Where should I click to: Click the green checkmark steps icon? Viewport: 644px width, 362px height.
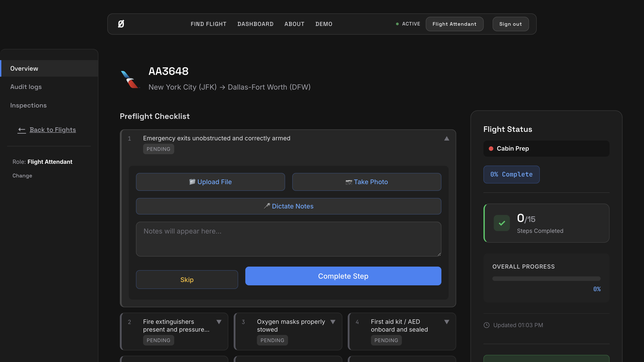(502, 223)
